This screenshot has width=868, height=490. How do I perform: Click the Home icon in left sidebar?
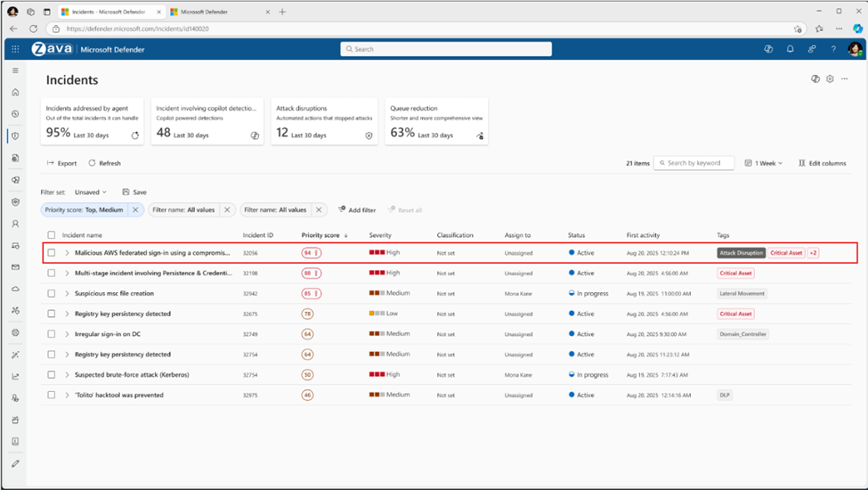pyautogui.click(x=15, y=92)
